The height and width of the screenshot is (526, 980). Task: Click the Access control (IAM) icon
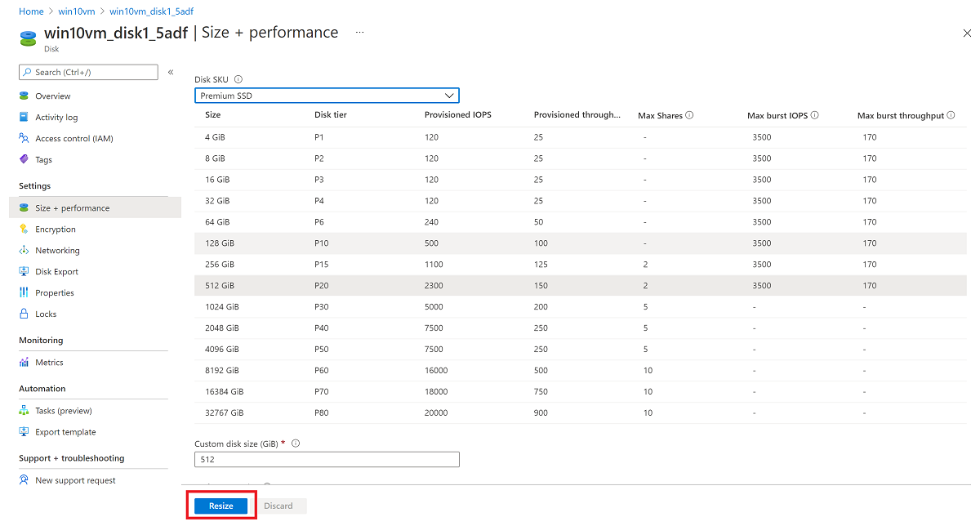[24, 139]
